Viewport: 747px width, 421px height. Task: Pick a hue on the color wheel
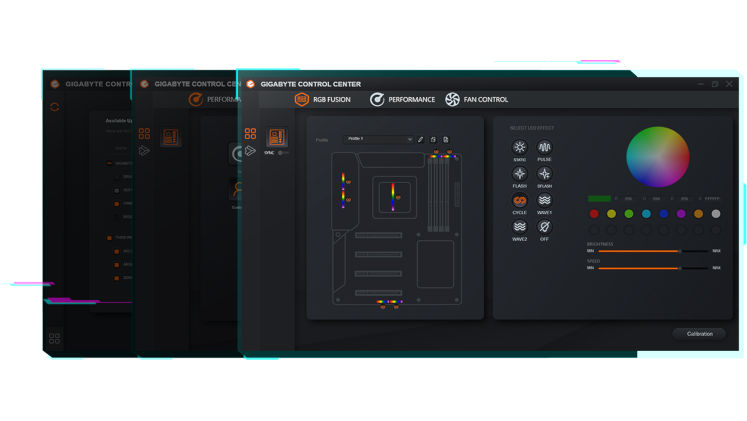click(x=657, y=157)
